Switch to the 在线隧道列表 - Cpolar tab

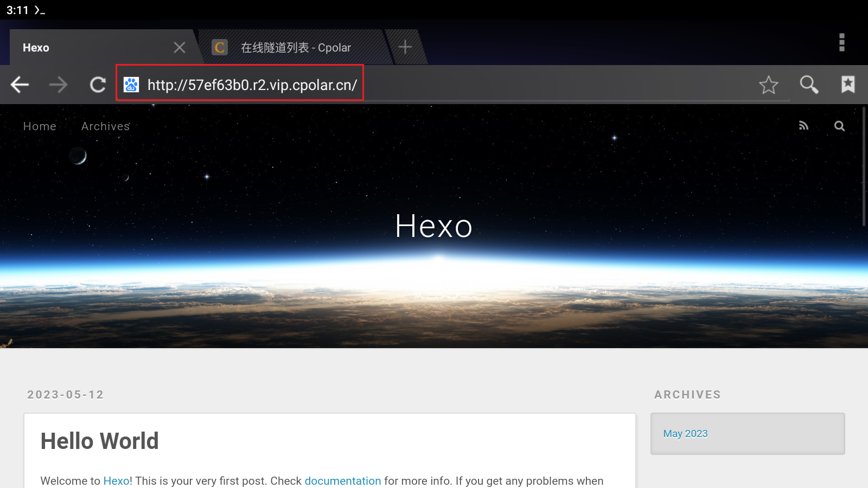pyautogui.click(x=296, y=48)
